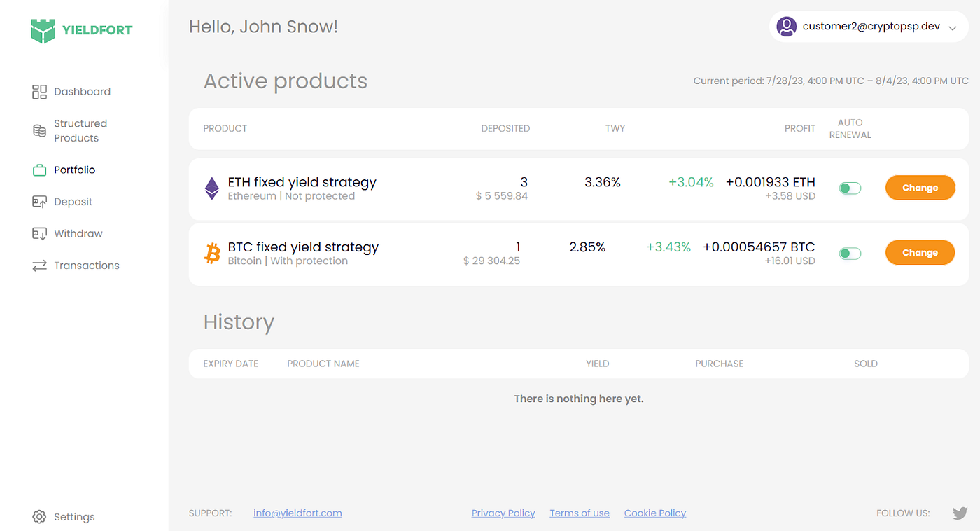Click the Hello, John Snow! greeting
Screen dimensions: 980x531
coord(263,27)
